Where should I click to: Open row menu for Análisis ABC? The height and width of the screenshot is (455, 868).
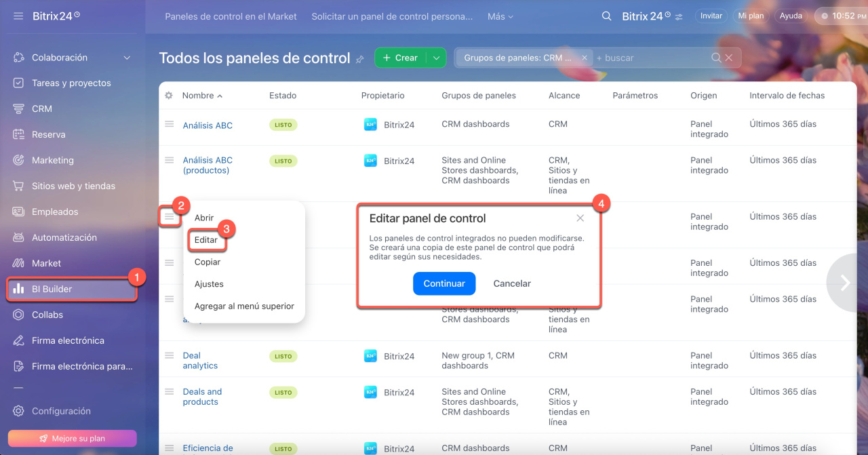170,124
